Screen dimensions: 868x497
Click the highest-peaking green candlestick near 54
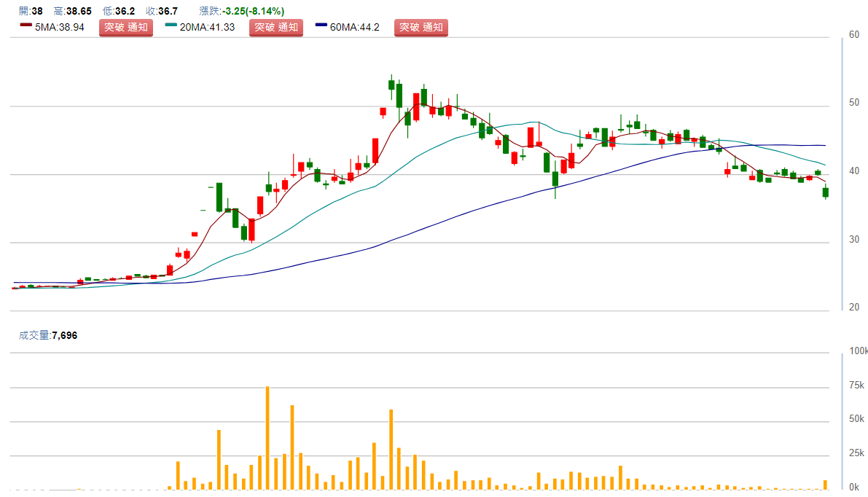point(391,85)
